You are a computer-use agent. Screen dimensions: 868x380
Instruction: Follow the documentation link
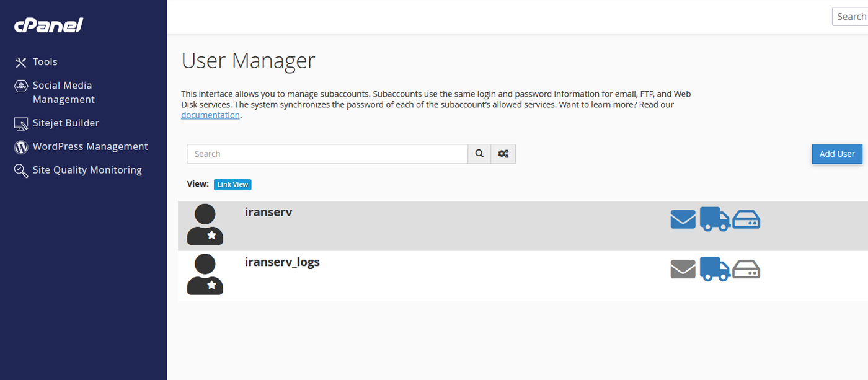pyautogui.click(x=210, y=115)
